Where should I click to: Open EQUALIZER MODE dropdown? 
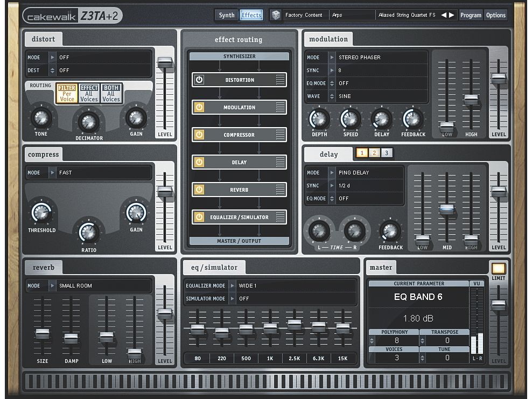point(233,286)
